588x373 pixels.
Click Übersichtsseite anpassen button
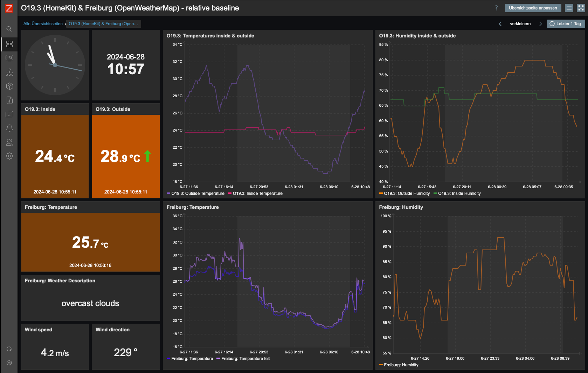[x=533, y=8]
